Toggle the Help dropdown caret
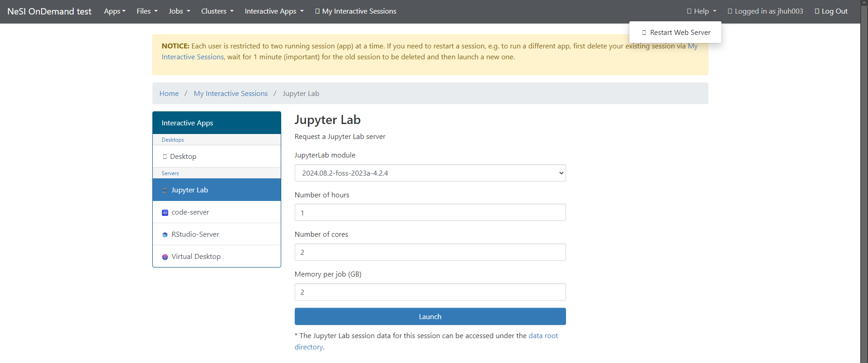868x363 pixels. 715,11
